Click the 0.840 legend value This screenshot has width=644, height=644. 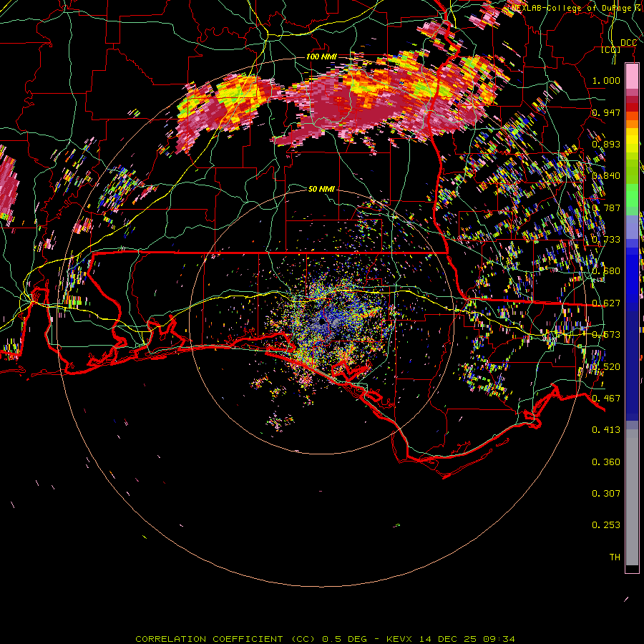(x=606, y=176)
